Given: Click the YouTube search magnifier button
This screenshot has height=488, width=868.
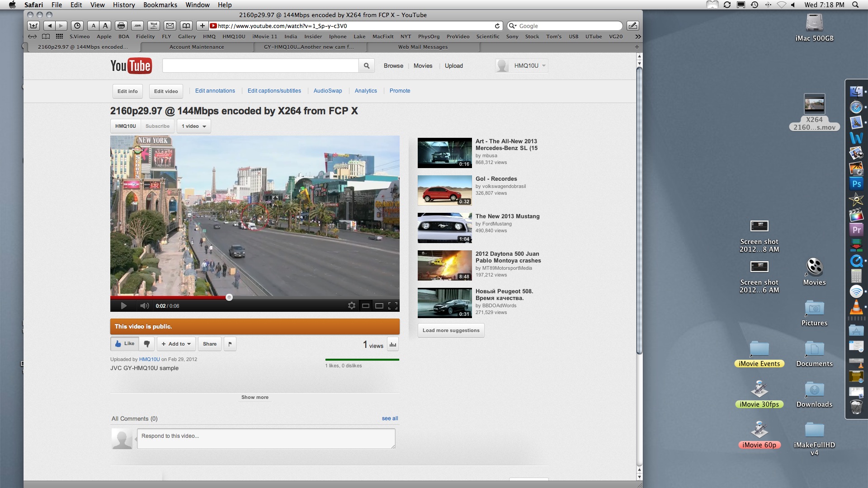Looking at the screenshot, I should pyautogui.click(x=367, y=66).
